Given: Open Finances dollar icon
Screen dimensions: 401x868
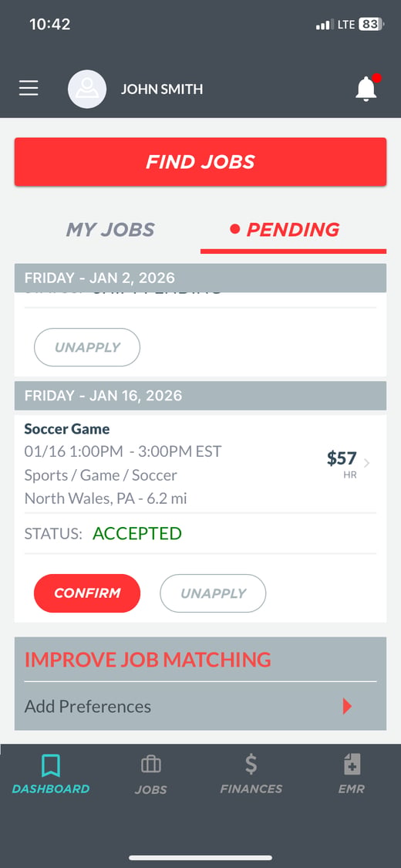Looking at the screenshot, I should point(251,764).
